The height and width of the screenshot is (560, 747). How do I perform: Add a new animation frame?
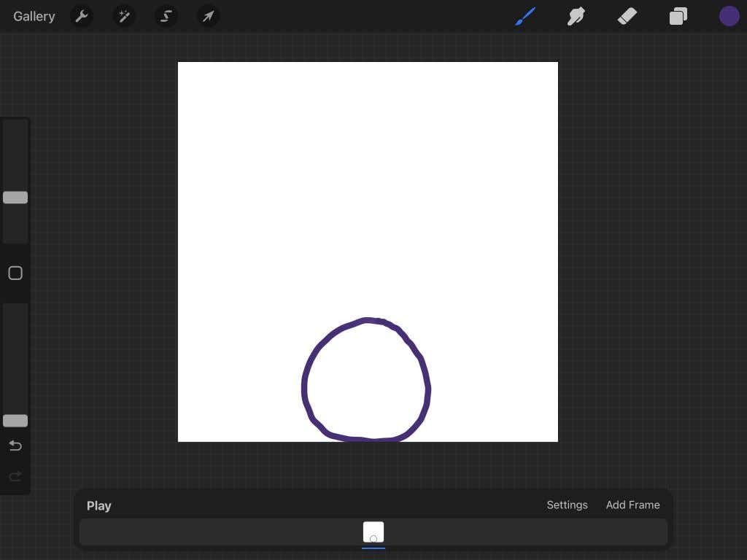click(632, 505)
